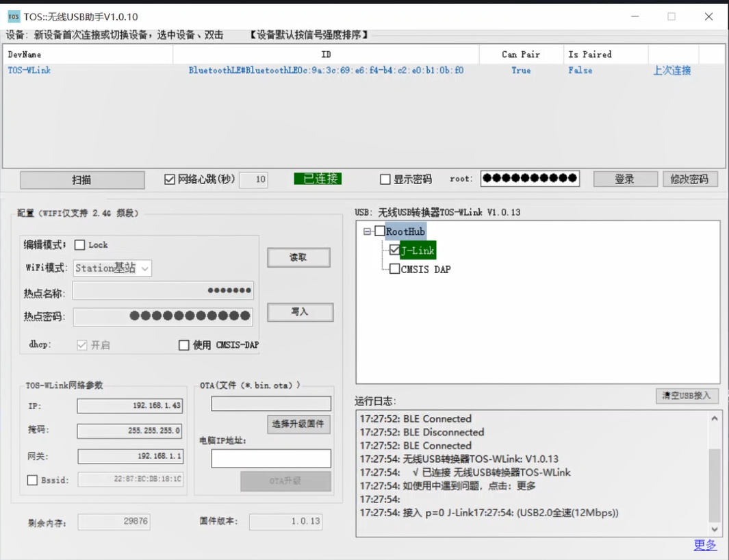Click the log scrollbar down arrow
This screenshot has width=729, height=560.
(x=715, y=529)
